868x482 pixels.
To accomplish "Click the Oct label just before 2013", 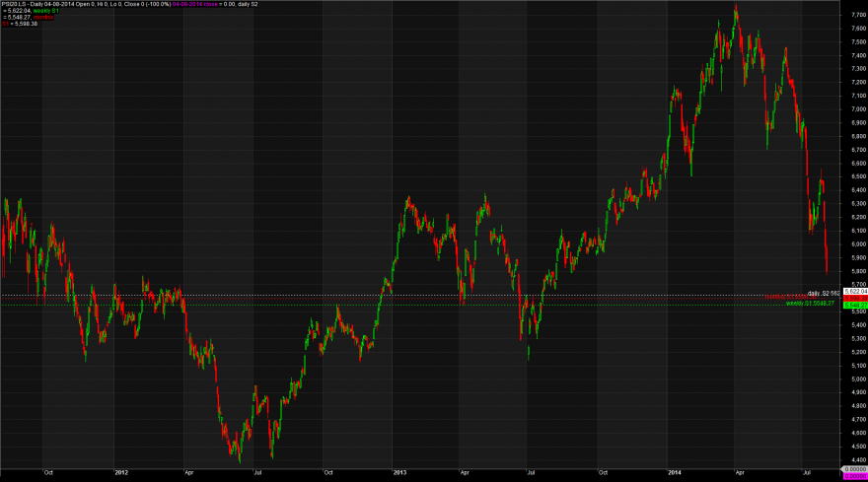I will pyautogui.click(x=328, y=472).
